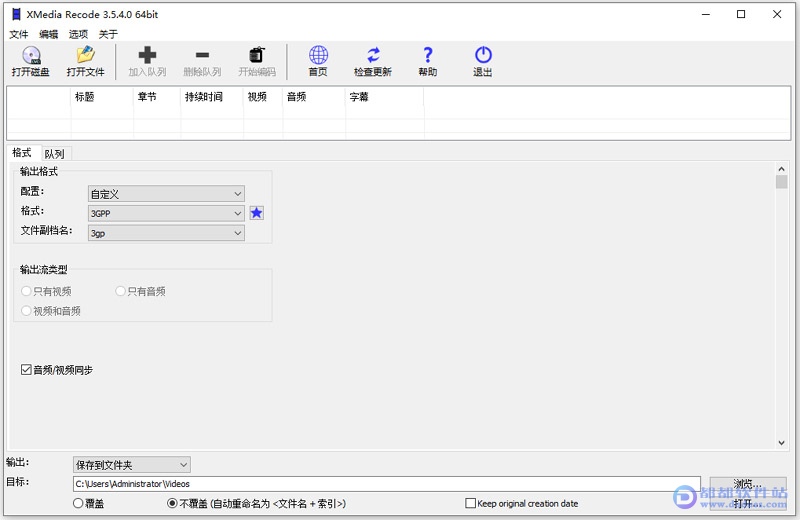
Task: Click the blue star favorite icon
Action: pos(257,213)
